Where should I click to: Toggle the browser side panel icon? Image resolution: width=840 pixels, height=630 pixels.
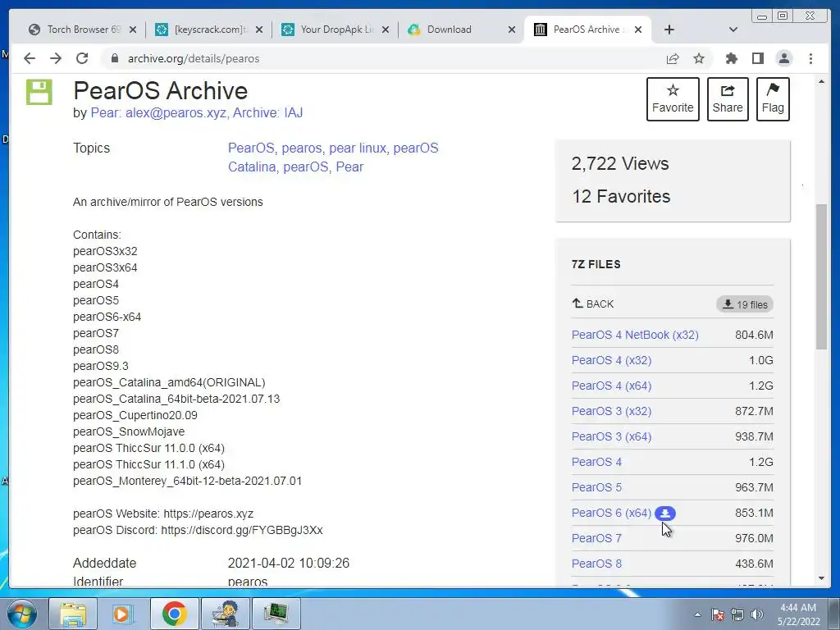757,58
